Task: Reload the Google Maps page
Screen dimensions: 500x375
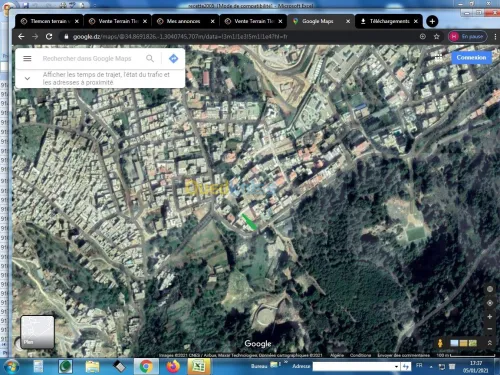Action: pos(49,37)
